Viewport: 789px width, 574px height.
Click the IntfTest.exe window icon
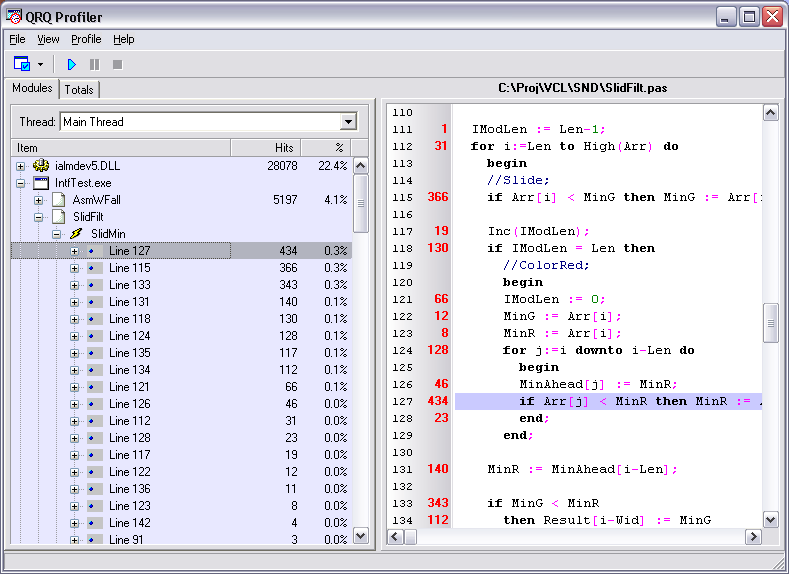[41, 183]
